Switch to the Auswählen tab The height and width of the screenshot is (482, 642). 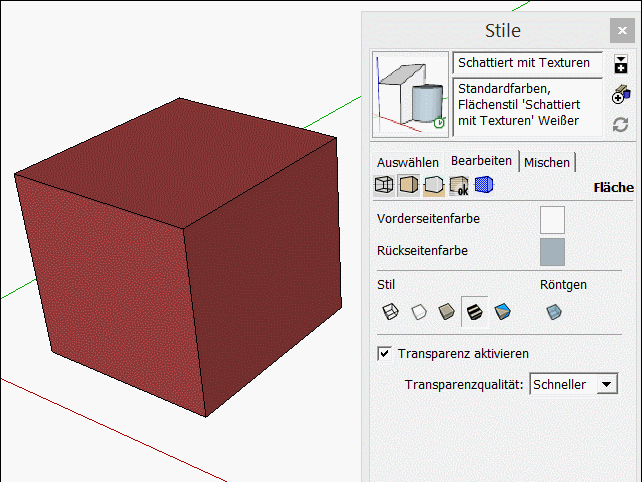(x=407, y=162)
